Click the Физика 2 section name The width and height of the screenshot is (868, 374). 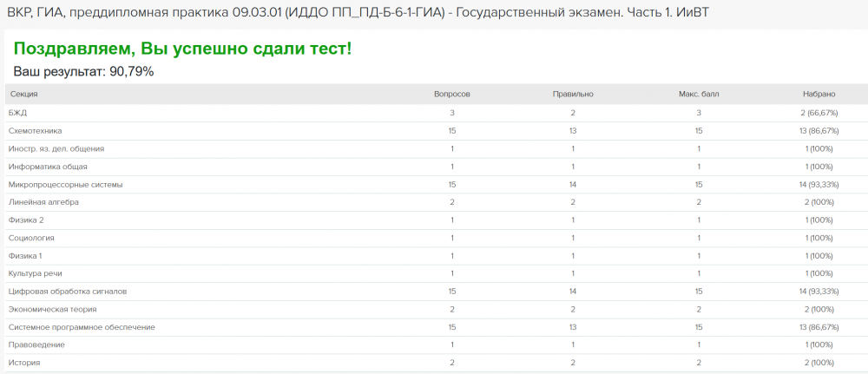[x=25, y=220]
